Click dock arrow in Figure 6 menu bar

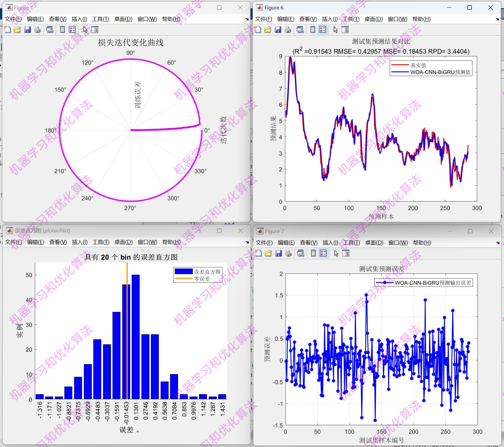[497, 19]
